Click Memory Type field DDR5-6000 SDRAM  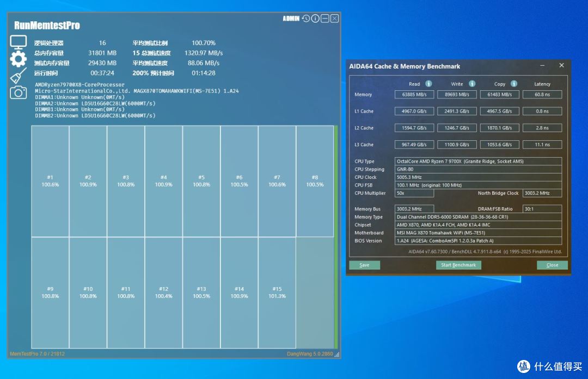tap(478, 217)
